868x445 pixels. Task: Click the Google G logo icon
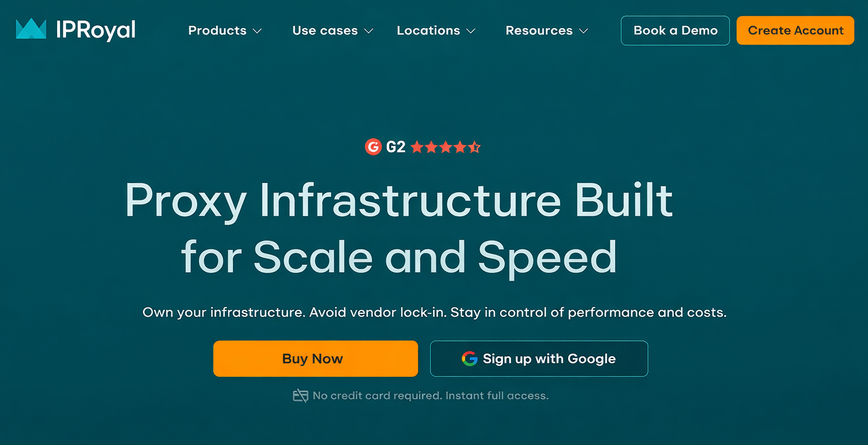(x=470, y=359)
